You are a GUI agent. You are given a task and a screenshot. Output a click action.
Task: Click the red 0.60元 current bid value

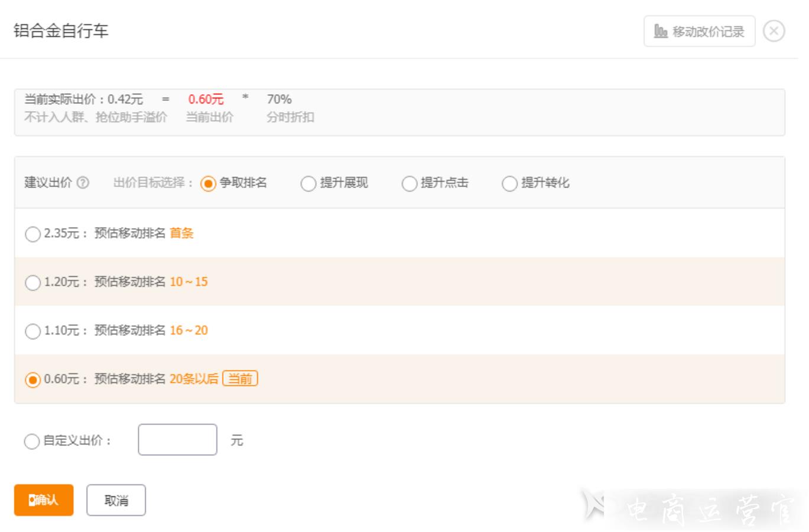pyautogui.click(x=206, y=99)
